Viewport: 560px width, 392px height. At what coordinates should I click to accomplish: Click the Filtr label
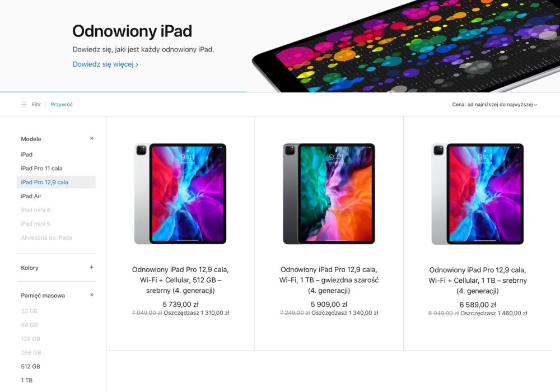point(36,105)
